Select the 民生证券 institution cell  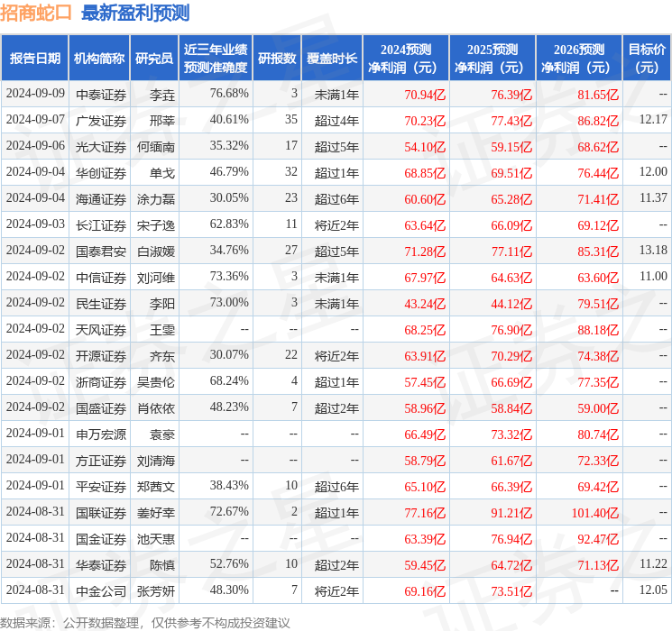101,304
